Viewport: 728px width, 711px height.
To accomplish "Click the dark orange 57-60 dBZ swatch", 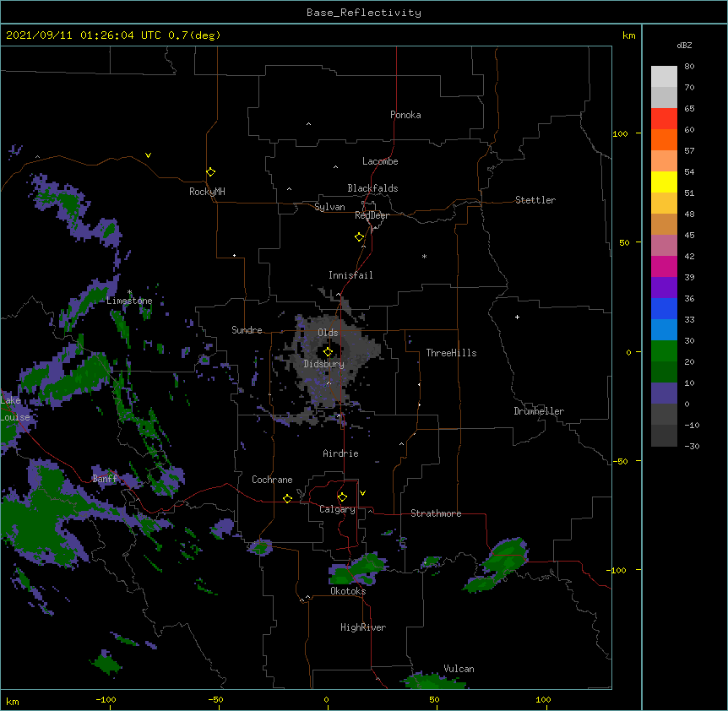I will pyautogui.click(x=664, y=139).
